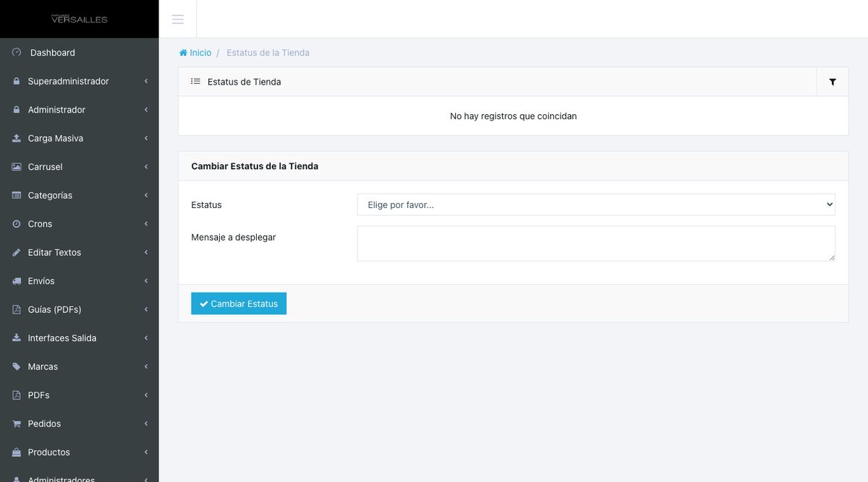The height and width of the screenshot is (482, 868).
Task: Open the Productos sidebar menu
Action: [x=80, y=452]
